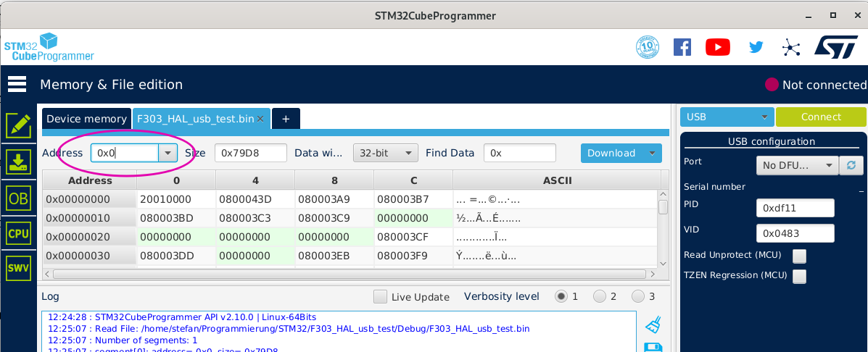Open Erasing & Programming download icon
Image resolution: width=868 pixels, height=352 pixels.
pos(17,162)
